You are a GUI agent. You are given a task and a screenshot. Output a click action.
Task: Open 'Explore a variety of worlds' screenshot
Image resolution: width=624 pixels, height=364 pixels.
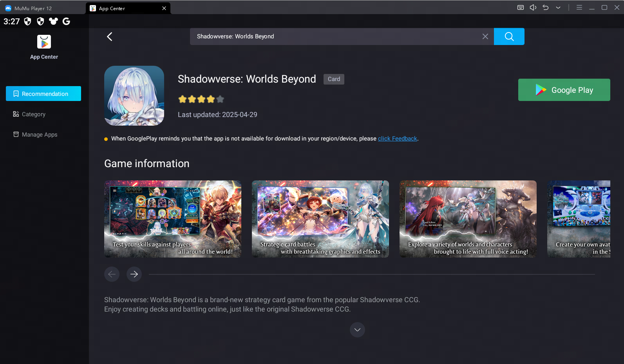coord(468,219)
